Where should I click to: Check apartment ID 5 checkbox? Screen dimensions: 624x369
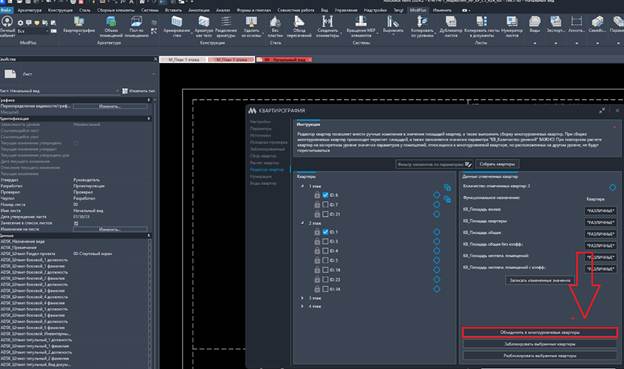[x=325, y=260]
